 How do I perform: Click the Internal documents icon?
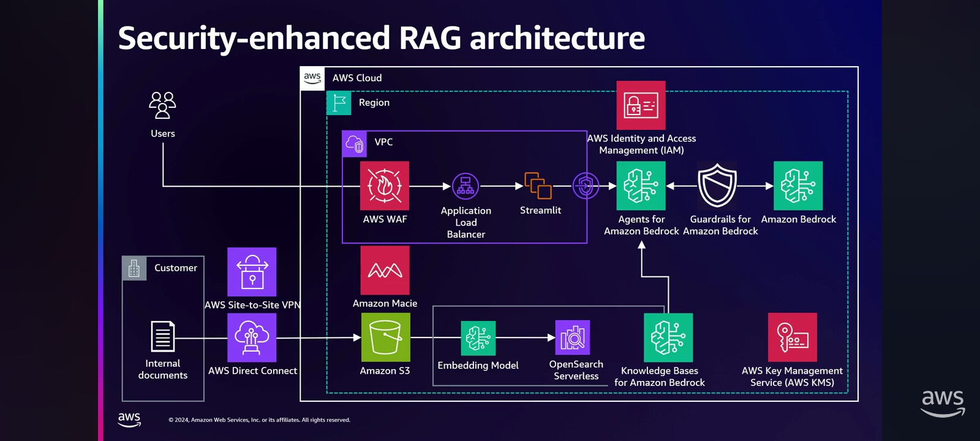pyautogui.click(x=163, y=336)
